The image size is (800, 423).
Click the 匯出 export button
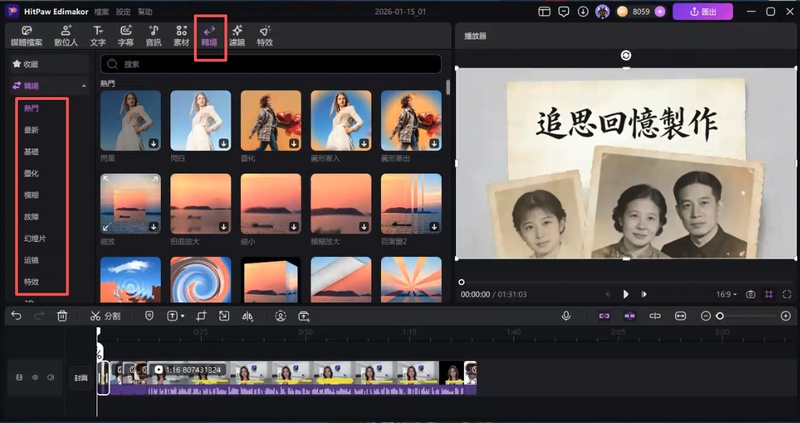pyautogui.click(x=703, y=11)
